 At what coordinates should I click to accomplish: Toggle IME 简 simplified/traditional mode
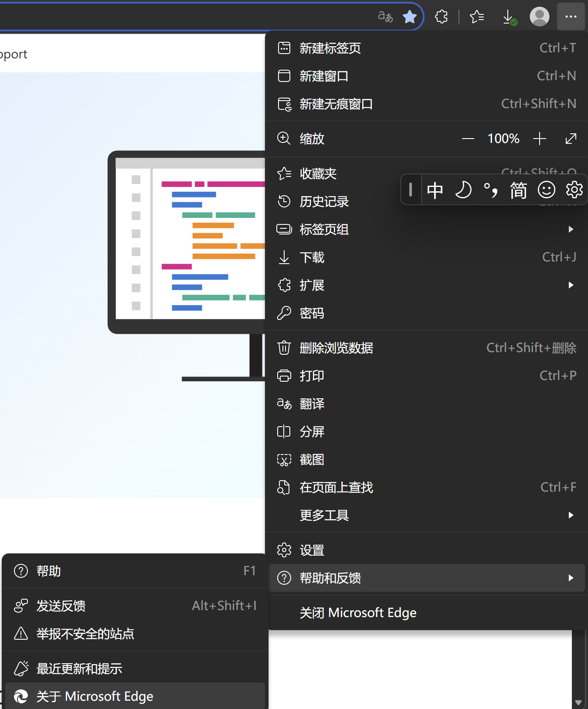519,190
